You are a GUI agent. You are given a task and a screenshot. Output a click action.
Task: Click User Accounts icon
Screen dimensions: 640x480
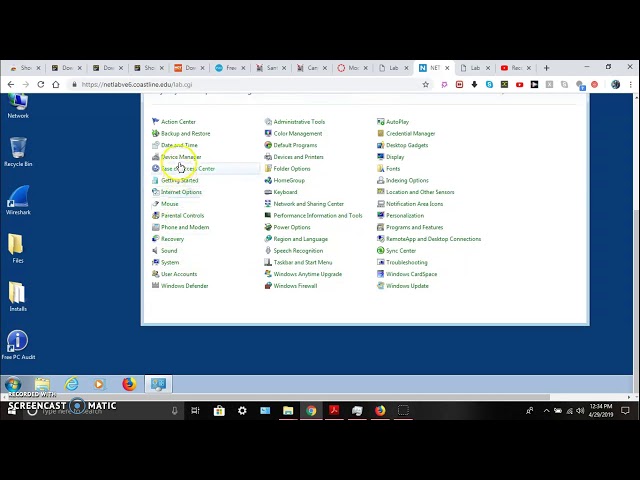click(156, 274)
